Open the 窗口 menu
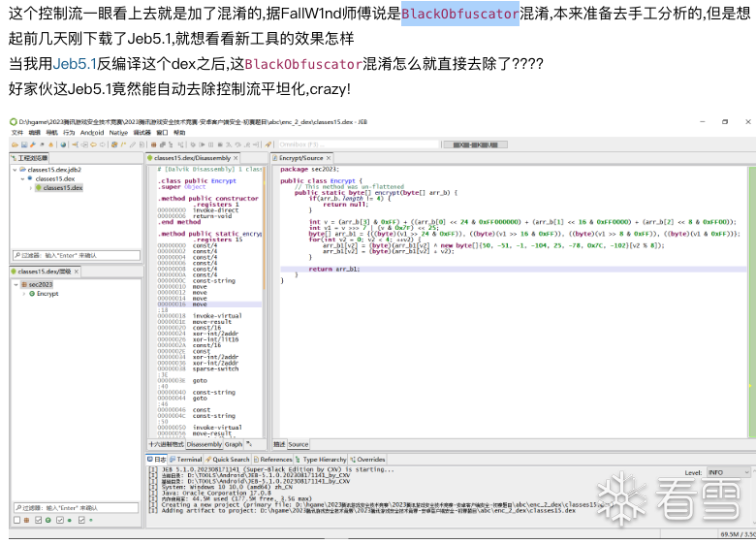The width and height of the screenshot is (756, 544). (x=162, y=133)
